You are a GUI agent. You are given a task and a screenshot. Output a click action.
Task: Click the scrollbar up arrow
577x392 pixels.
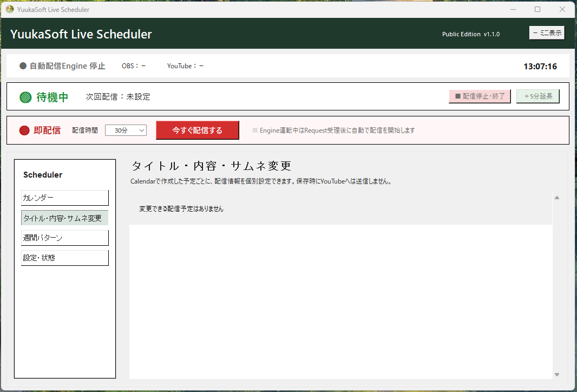[x=557, y=198]
